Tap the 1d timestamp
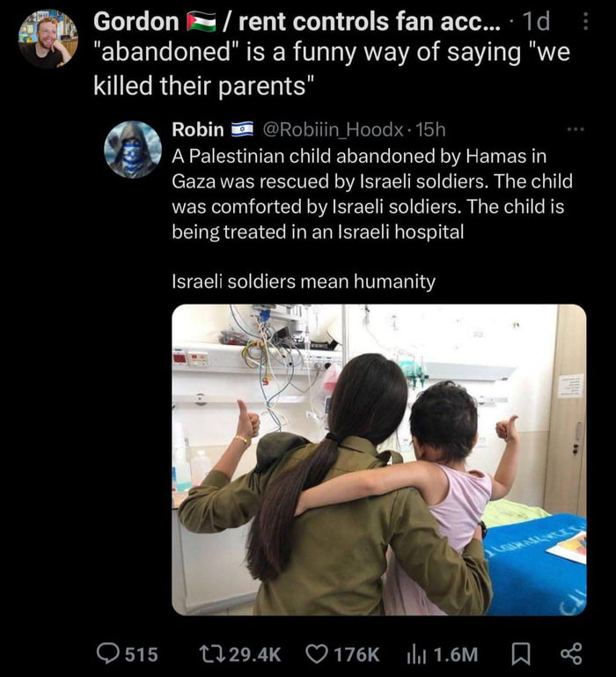This screenshot has width=616, height=677. point(536,22)
